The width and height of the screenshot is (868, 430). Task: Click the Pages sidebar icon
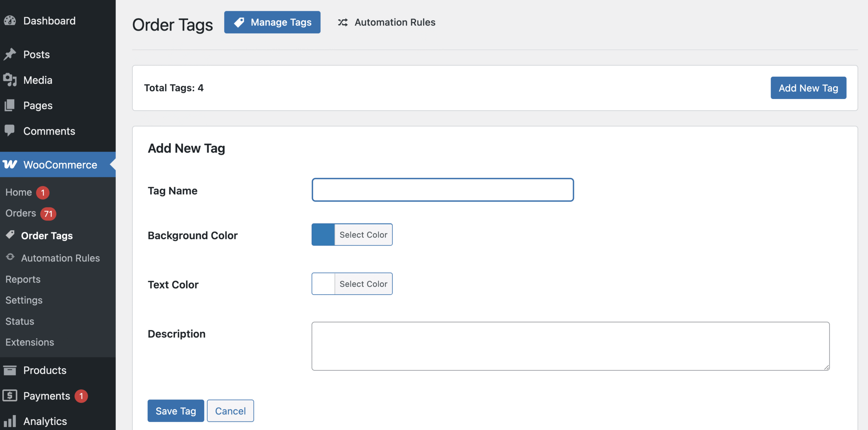point(10,105)
